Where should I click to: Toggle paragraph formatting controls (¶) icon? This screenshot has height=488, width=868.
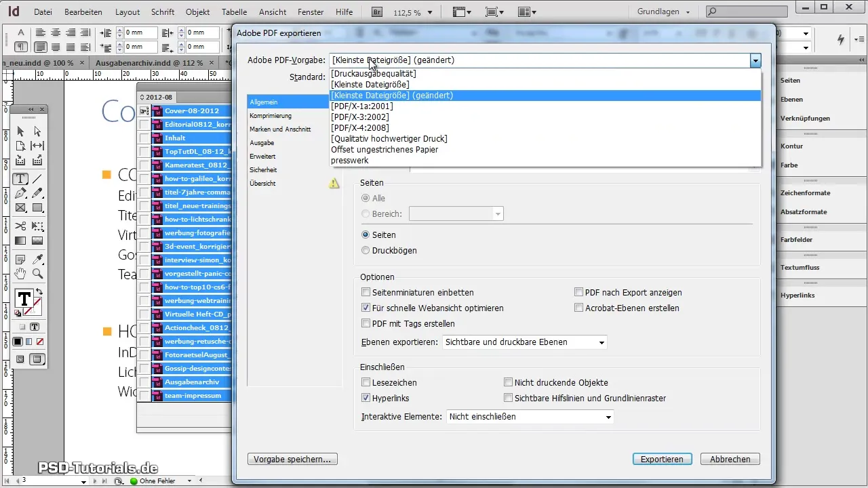pyautogui.click(x=21, y=47)
